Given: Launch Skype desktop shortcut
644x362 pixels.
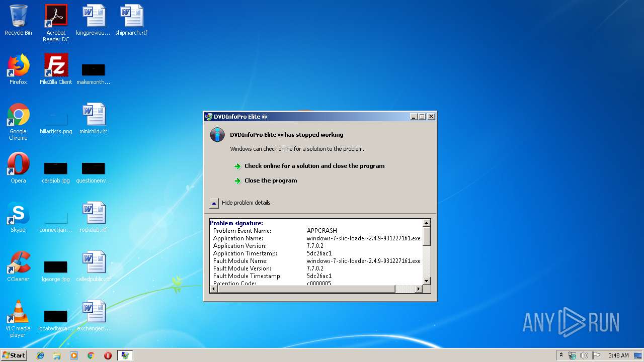Looking at the screenshot, I should (18, 217).
